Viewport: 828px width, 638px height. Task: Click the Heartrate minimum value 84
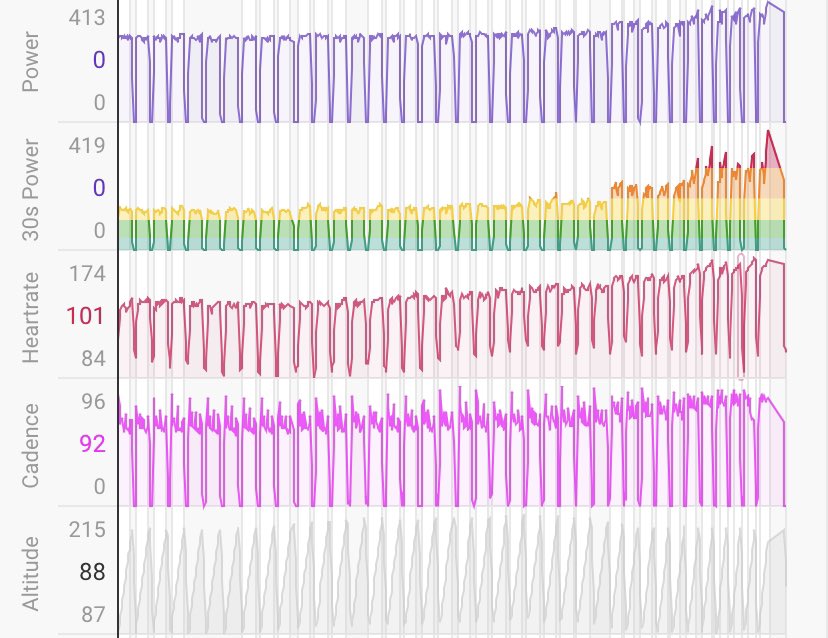pos(93,359)
